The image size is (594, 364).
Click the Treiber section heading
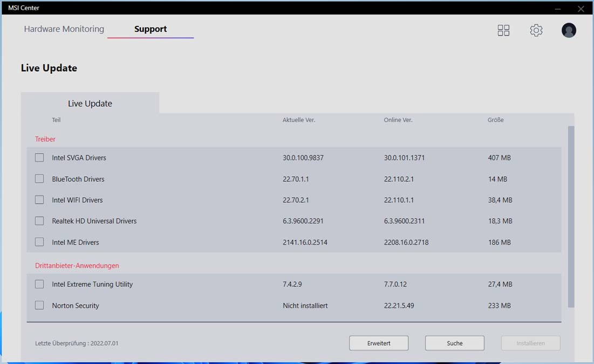click(45, 139)
